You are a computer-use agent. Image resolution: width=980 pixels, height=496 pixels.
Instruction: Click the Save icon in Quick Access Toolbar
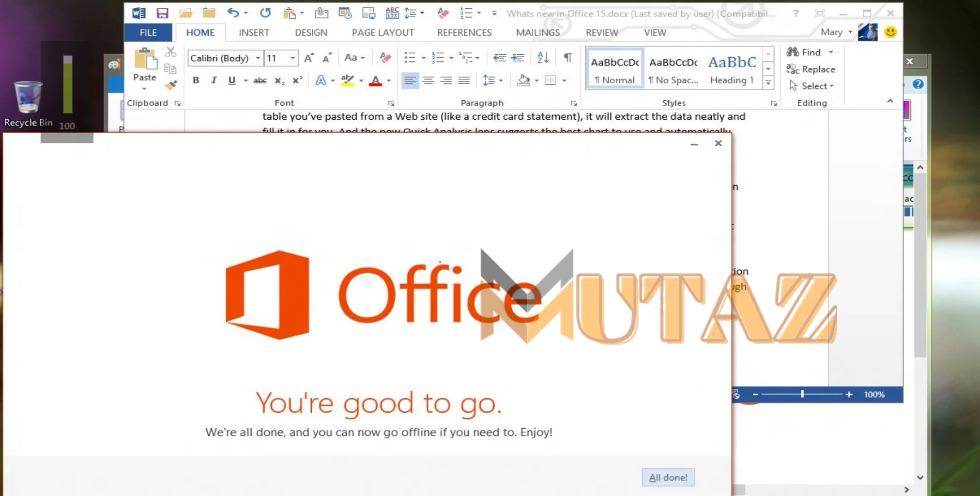pyautogui.click(x=162, y=13)
